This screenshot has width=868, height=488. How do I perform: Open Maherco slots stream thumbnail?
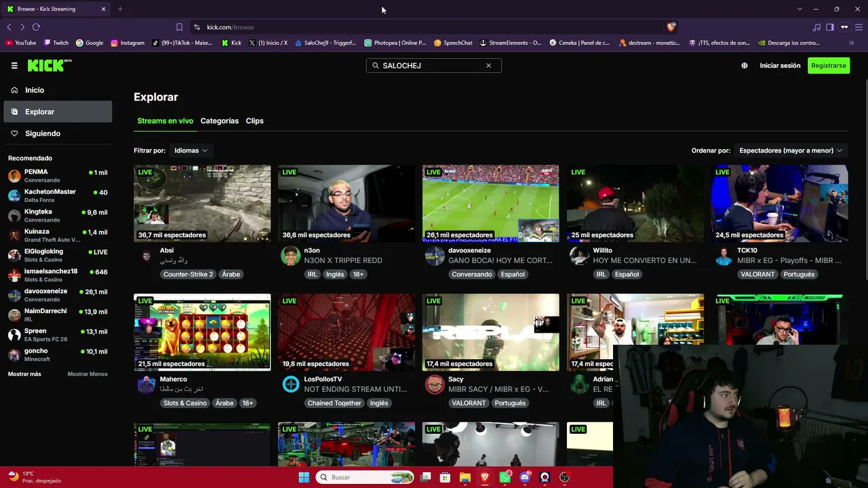[x=202, y=332]
